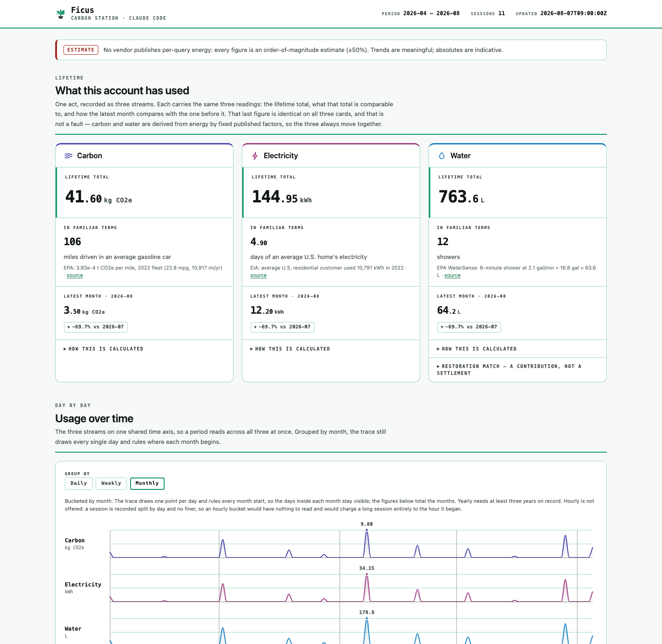Expand How This Is Calculated in Carbon card

(x=103, y=349)
